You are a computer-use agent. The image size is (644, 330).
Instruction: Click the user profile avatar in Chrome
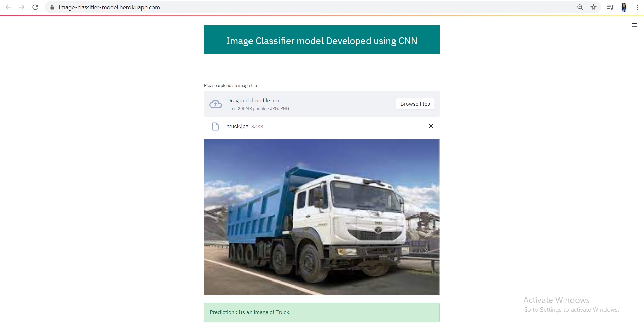coord(624,7)
